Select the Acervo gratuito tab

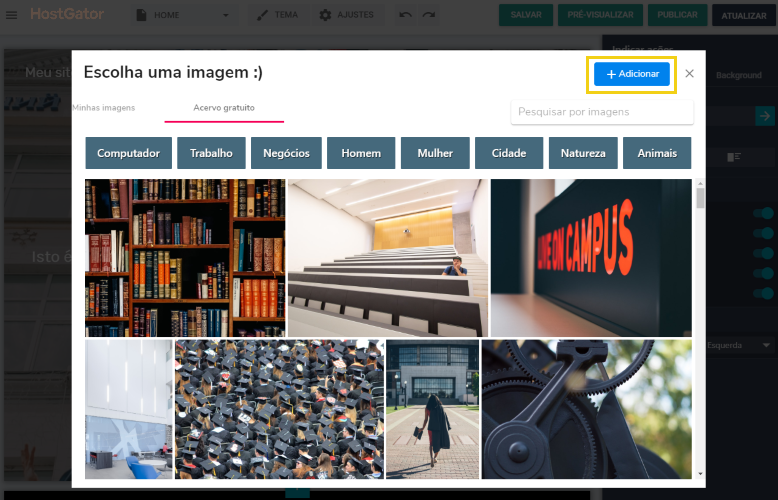point(224,108)
